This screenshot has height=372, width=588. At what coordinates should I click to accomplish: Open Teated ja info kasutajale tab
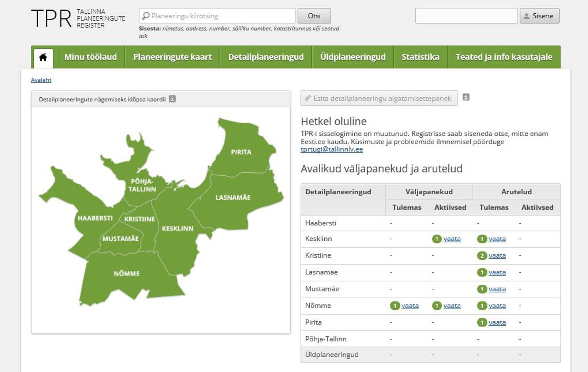504,57
